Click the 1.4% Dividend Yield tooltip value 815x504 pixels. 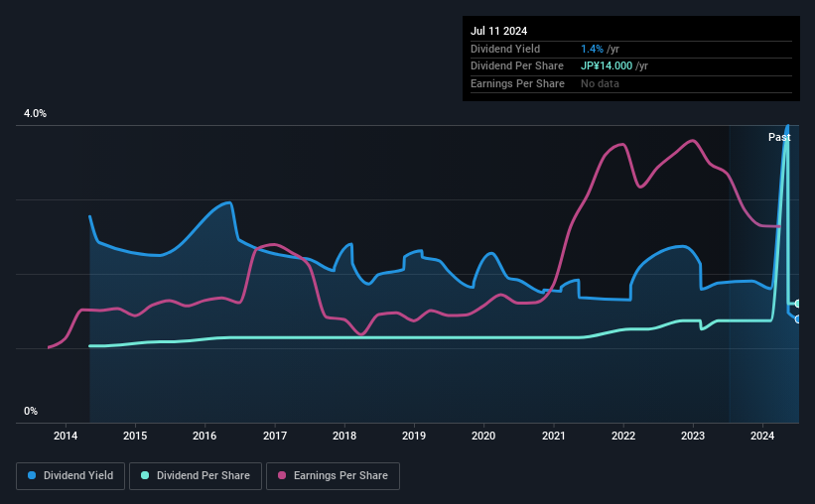coord(592,49)
